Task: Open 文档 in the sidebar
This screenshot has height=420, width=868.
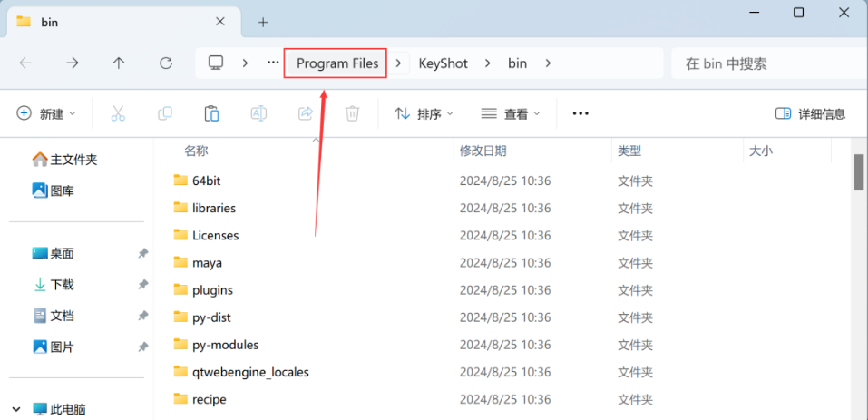Action: coord(54,316)
